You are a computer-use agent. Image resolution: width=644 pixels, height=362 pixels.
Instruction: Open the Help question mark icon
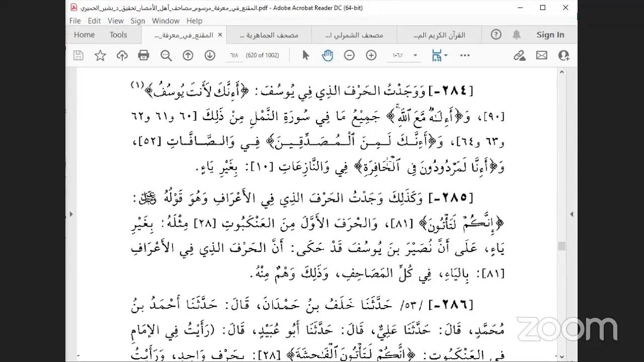[496, 35]
